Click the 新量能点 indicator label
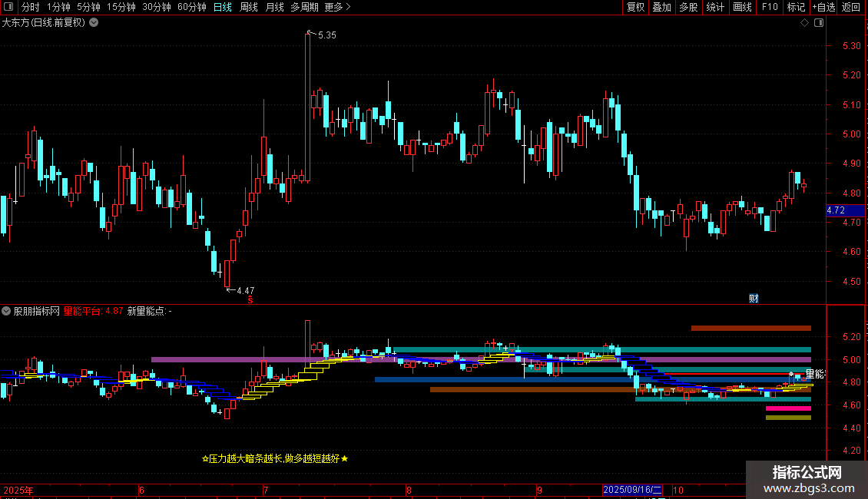Viewport: 868px width, 499px height. tap(150, 311)
